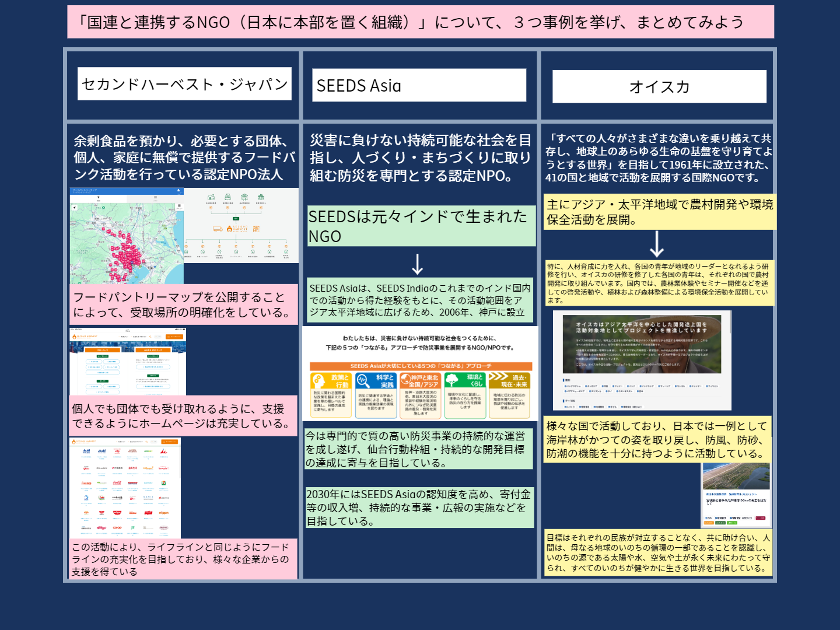Open the menu button on food pantry map
The width and height of the screenshot is (840, 630).
pyautogui.click(x=179, y=207)
